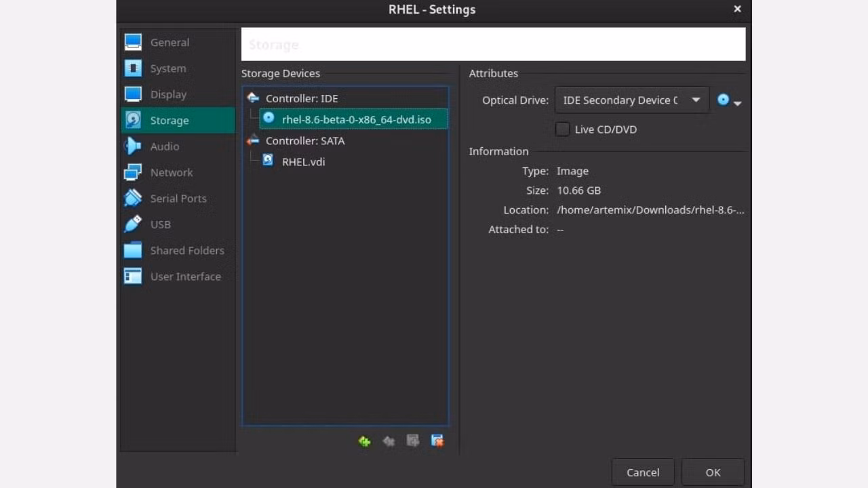Select the rhel-8.6-beta dvd.iso entry

pyautogui.click(x=353, y=119)
